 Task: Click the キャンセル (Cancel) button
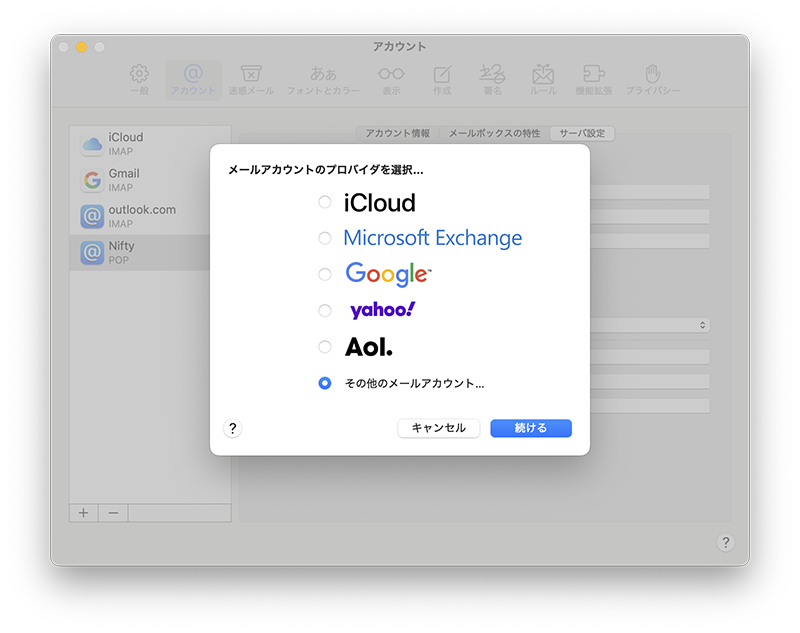pyautogui.click(x=439, y=428)
